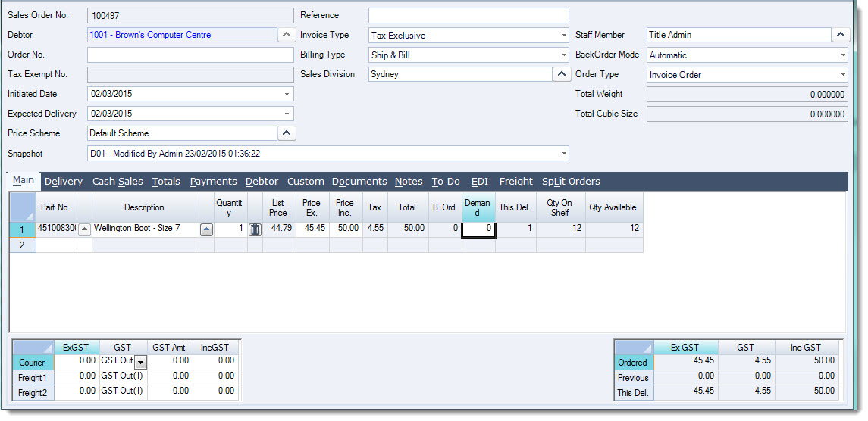Viewport: 868px width, 421px height.
Task: Open the Cash Sales tab
Action: coord(118,182)
